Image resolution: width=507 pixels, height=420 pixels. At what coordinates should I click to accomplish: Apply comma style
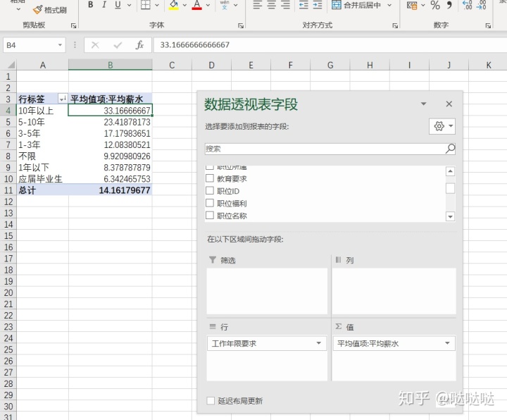(449, 5)
